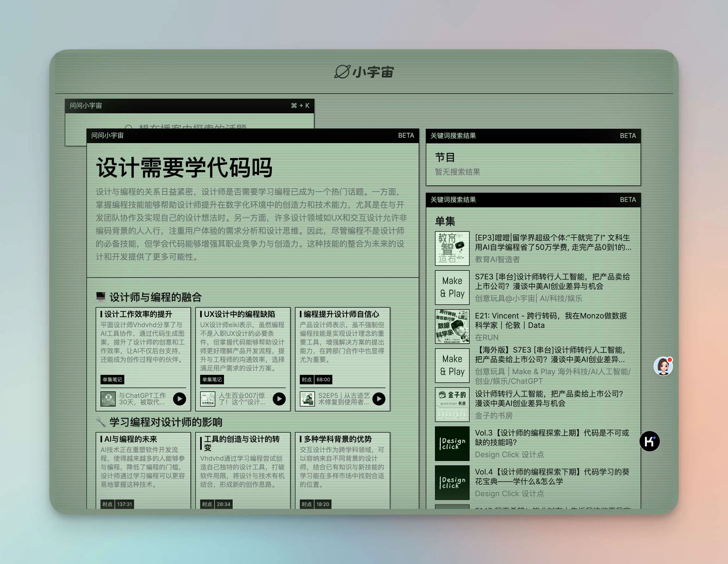Click the 设计师与编程的融合 section heading
728x564 pixels.
(x=155, y=297)
